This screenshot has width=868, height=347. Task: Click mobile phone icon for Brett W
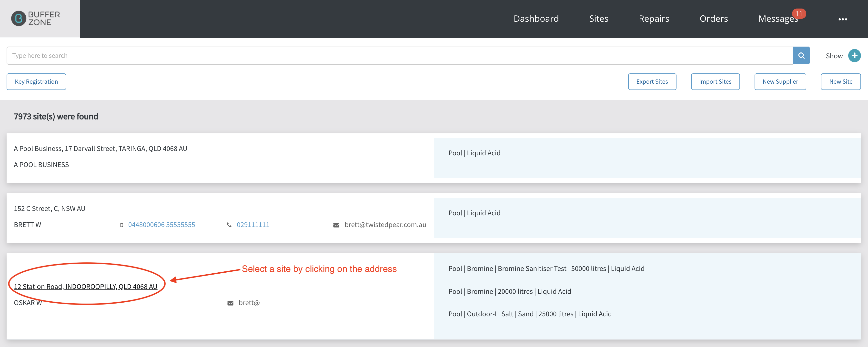coord(122,225)
